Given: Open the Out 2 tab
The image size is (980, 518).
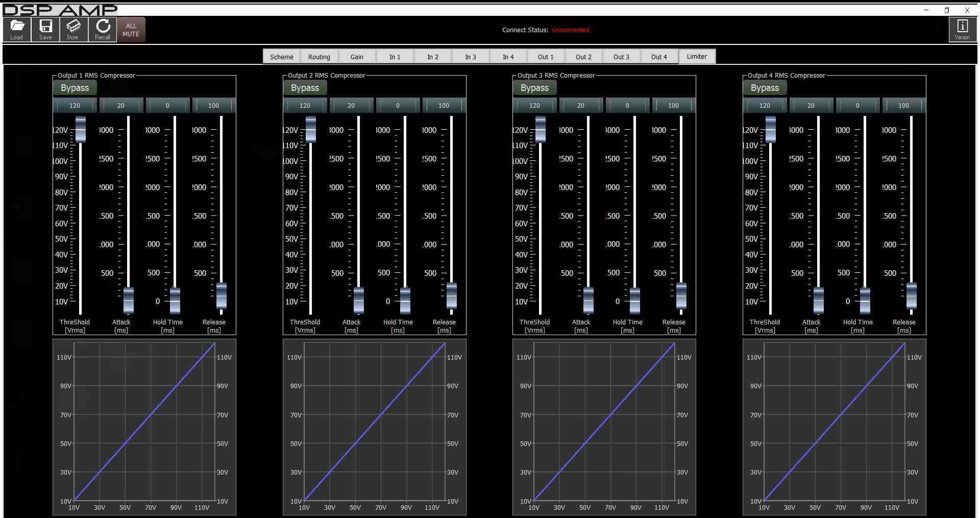Looking at the screenshot, I should click(x=583, y=57).
